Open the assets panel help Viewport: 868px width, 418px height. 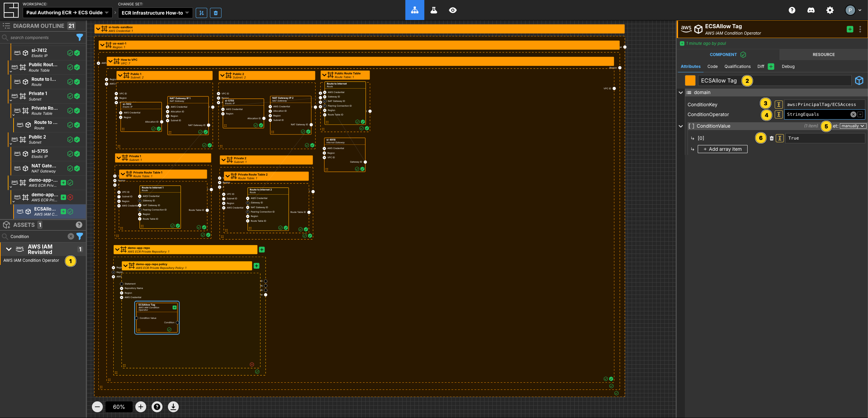pos(79,225)
